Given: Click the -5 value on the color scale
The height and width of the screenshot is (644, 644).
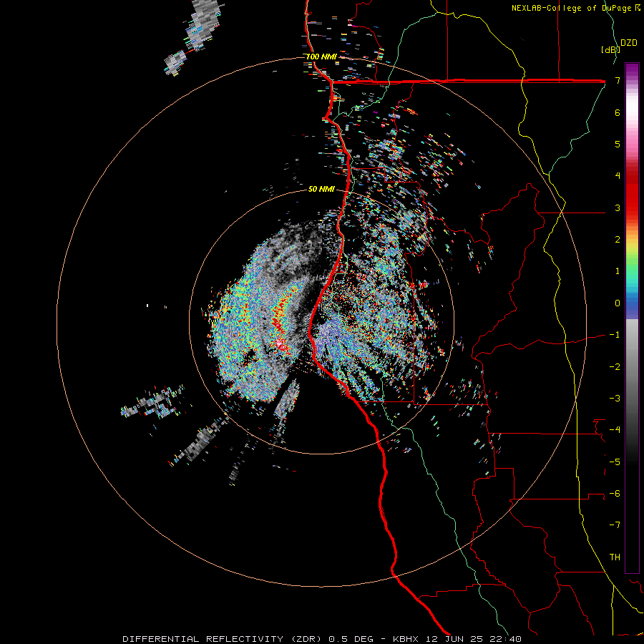Looking at the screenshot, I should pyautogui.click(x=615, y=462).
